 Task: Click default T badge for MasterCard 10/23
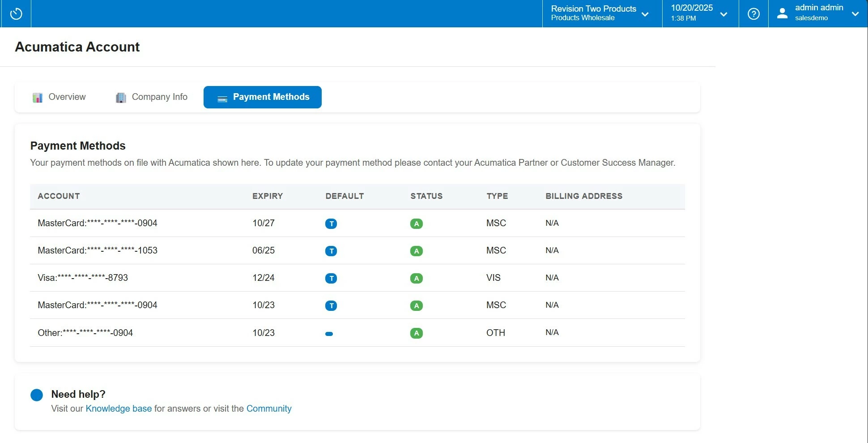[x=331, y=305]
